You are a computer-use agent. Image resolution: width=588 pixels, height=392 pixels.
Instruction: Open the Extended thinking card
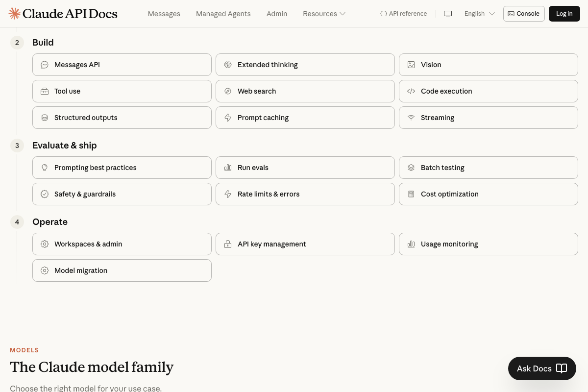point(305,65)
